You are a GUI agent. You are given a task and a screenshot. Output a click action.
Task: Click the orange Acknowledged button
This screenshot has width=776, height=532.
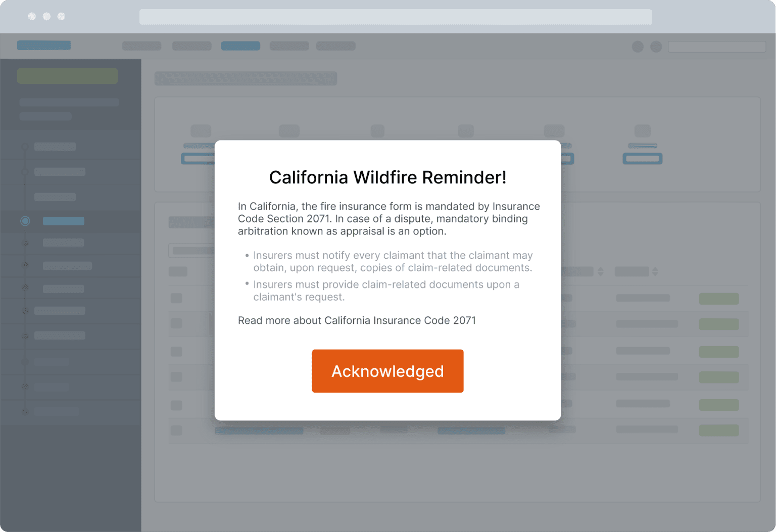tap(387, 371)
